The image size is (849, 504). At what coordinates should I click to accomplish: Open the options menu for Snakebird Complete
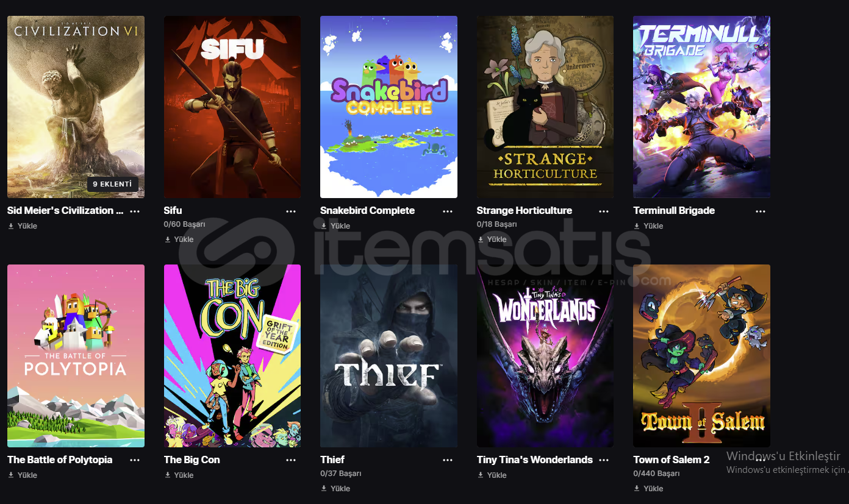(x=448, y=211)
